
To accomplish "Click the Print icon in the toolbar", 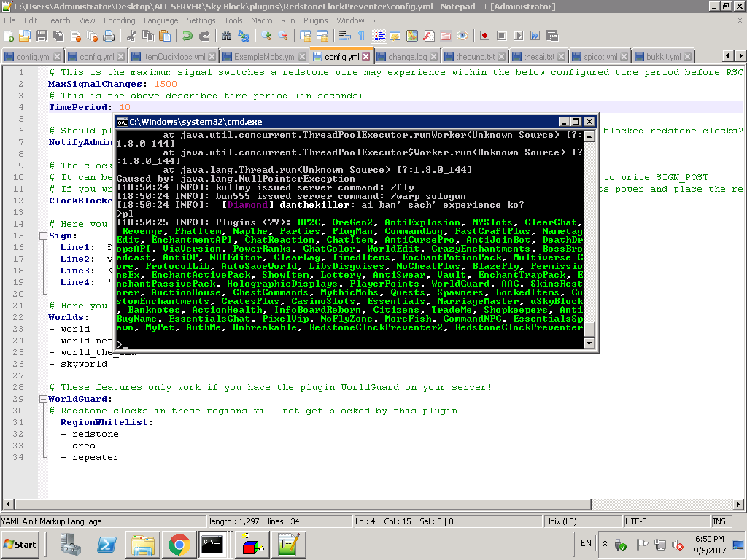I will (109, 36).
